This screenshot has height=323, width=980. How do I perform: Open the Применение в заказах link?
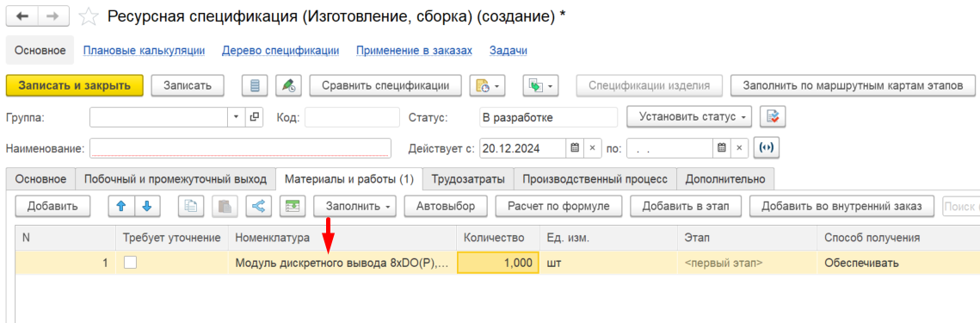click(415, 51)
